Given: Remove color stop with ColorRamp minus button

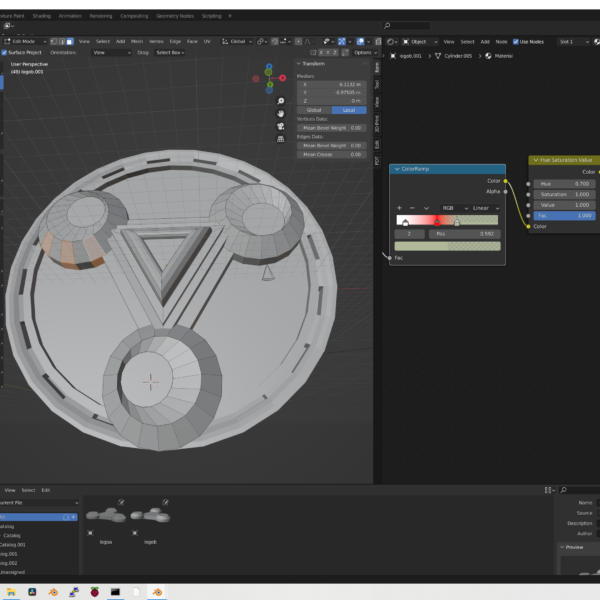Looking at the screenshot, I should tap(412, 207).
